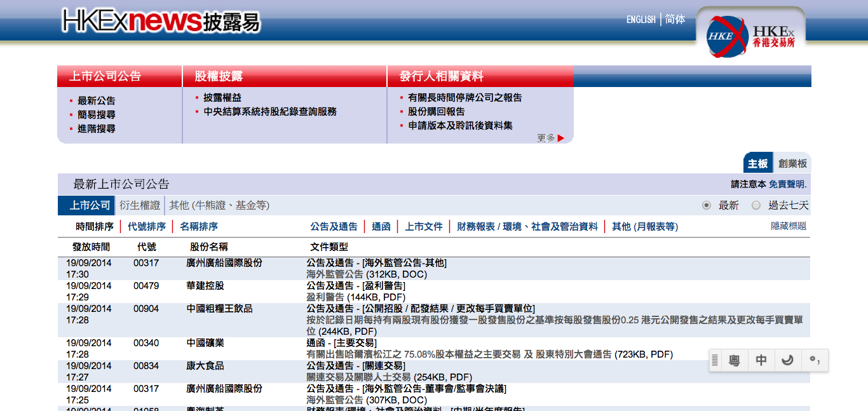Click the 粵 input method icon

point(735,361)
